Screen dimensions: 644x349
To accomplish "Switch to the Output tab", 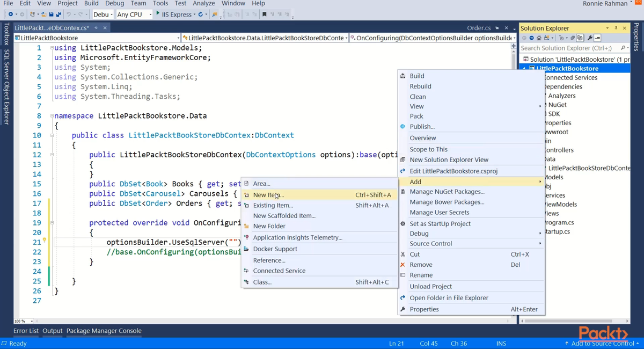I will (x=53, y=331).
